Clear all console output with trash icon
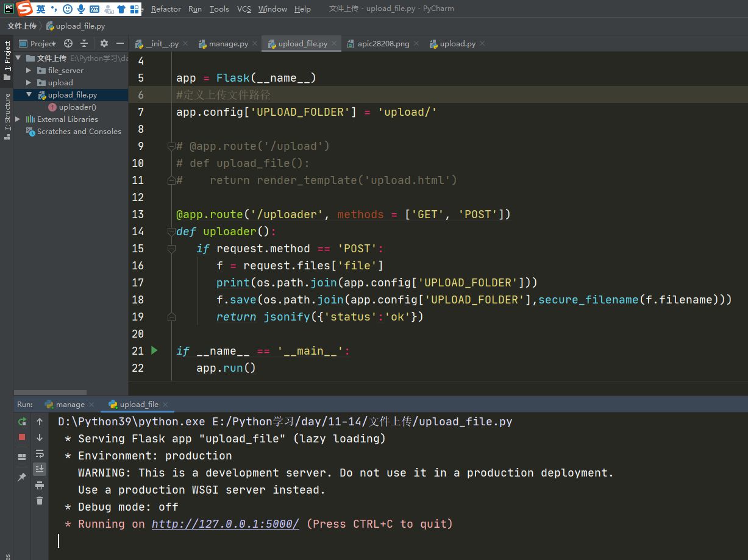 tap(40, 500)
